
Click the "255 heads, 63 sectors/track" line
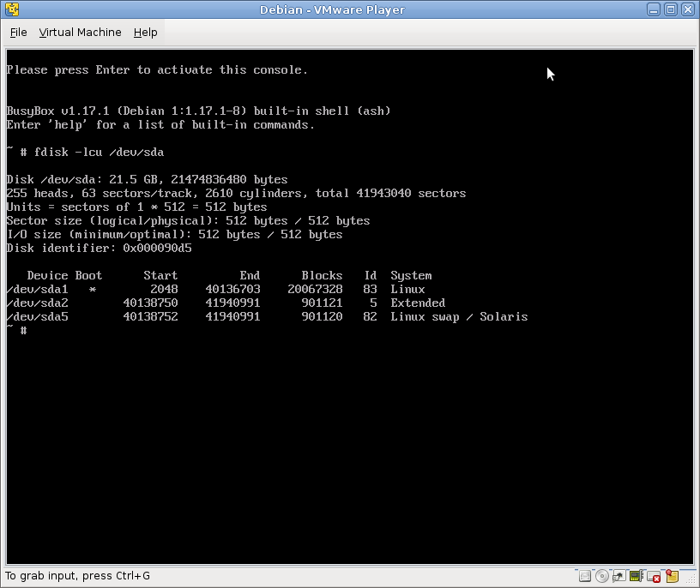coord(236,193)
